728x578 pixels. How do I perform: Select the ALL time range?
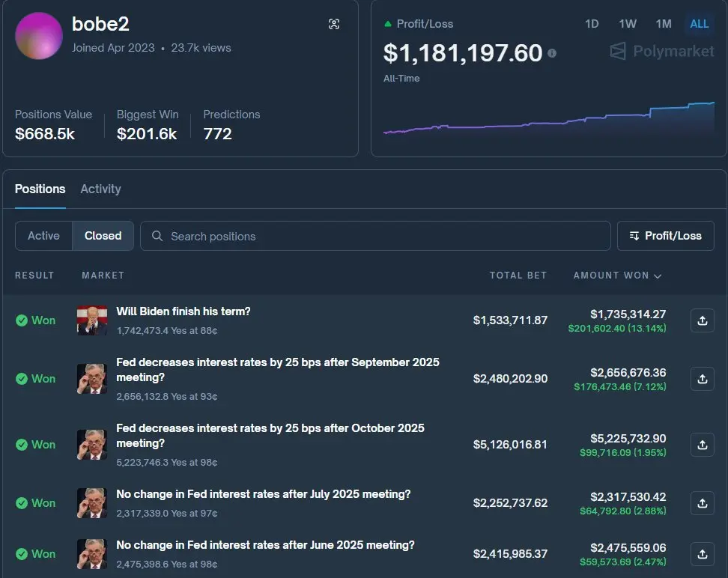point(700,24)
